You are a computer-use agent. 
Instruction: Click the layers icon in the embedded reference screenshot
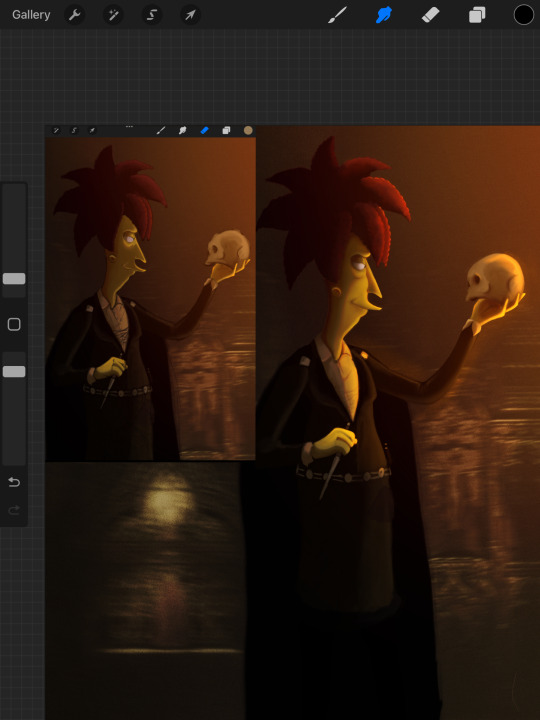pos(226,131)
